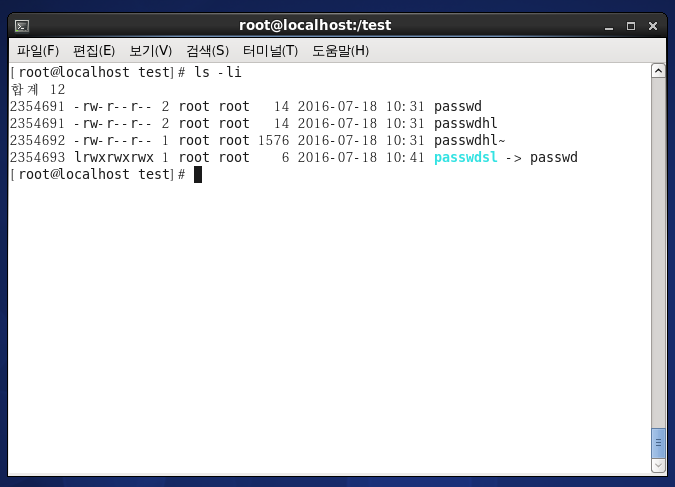
Task: Open the 도움말(H) menu
Action: tap(340, 51)
